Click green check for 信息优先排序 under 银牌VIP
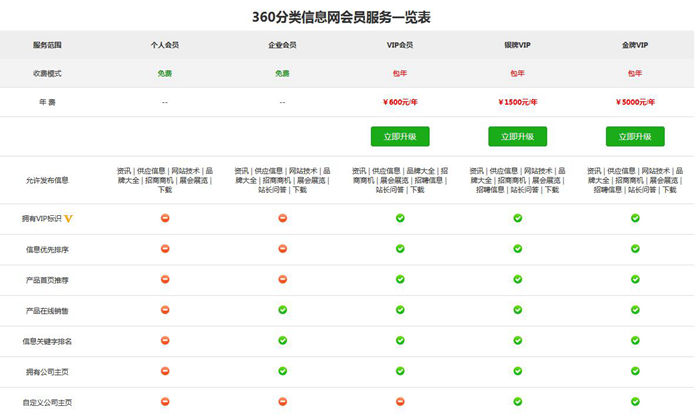The height and width of the screenshot is (417, 700). click(517, 249)
